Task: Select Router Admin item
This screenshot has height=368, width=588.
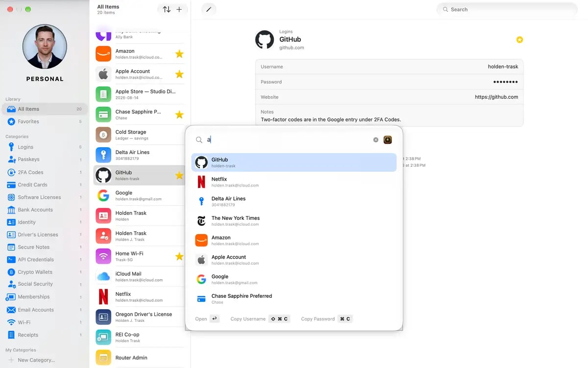Action: click(140, 358)
